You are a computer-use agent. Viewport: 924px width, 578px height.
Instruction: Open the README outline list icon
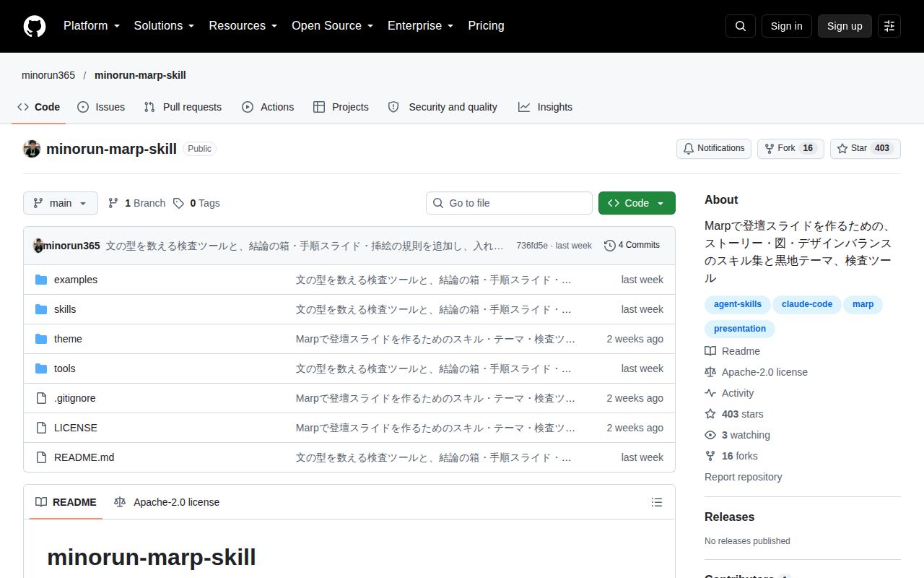click(657, 502)
